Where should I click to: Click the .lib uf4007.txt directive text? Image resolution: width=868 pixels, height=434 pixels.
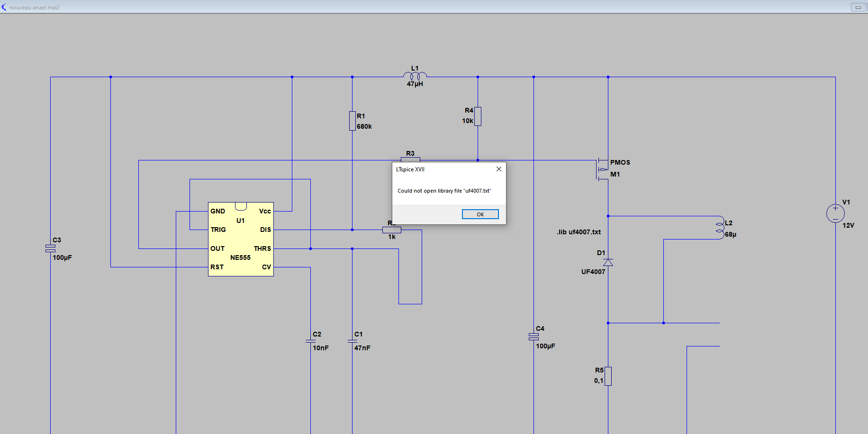(x=579, y=232)
